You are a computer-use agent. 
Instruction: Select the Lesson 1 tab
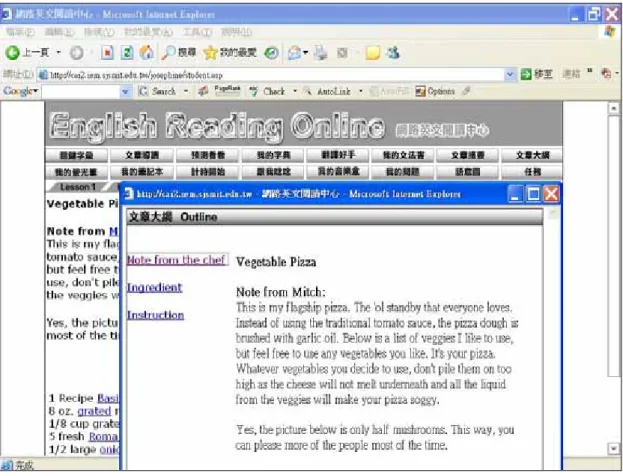tap(77, 187)
